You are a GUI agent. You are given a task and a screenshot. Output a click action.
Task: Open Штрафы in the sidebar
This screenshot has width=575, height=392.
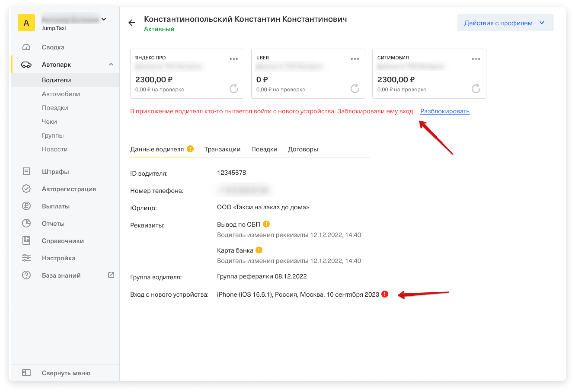click(55, 171)
